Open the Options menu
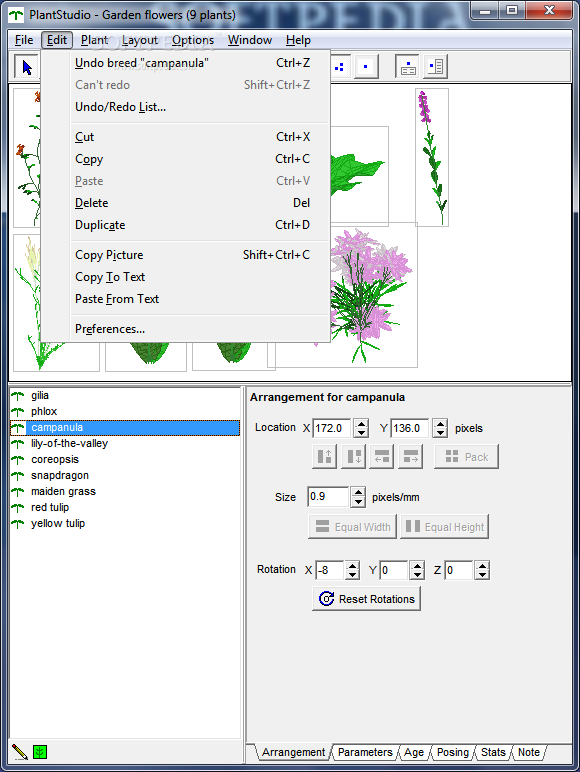Screen dimensions: 580x772 pyautogui.click(x=193, y=40)
